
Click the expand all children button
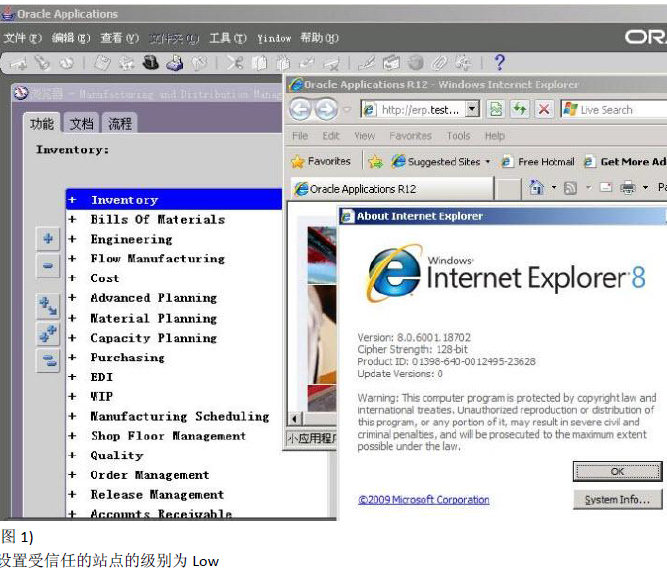(48, 306)
